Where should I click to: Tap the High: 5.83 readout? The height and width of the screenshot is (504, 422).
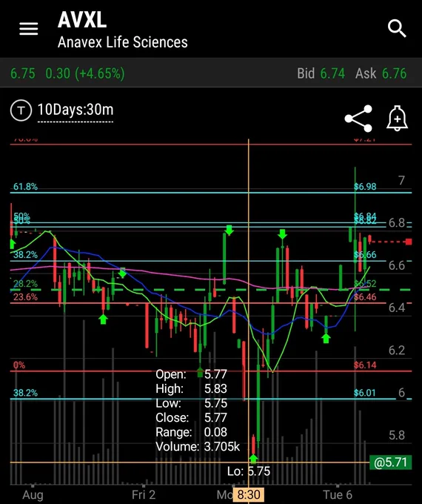coord(192,388)
